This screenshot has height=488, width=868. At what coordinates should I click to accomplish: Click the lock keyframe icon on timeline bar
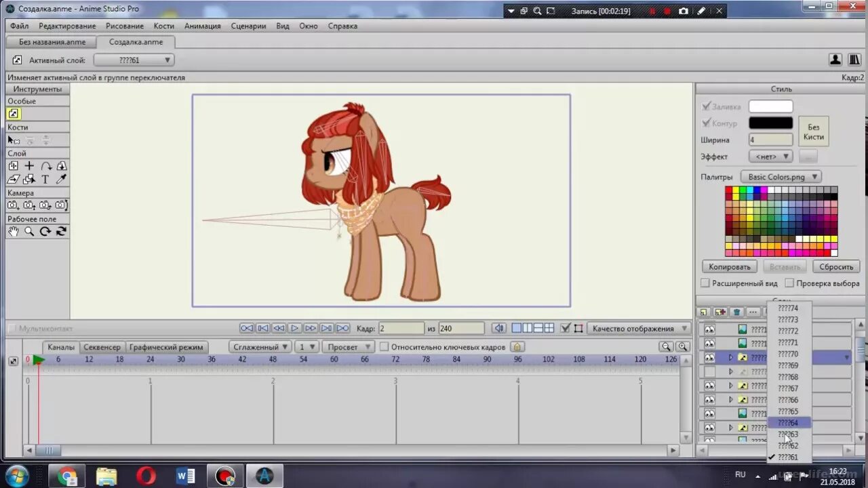pyautogui.click(x=516, y=347)
